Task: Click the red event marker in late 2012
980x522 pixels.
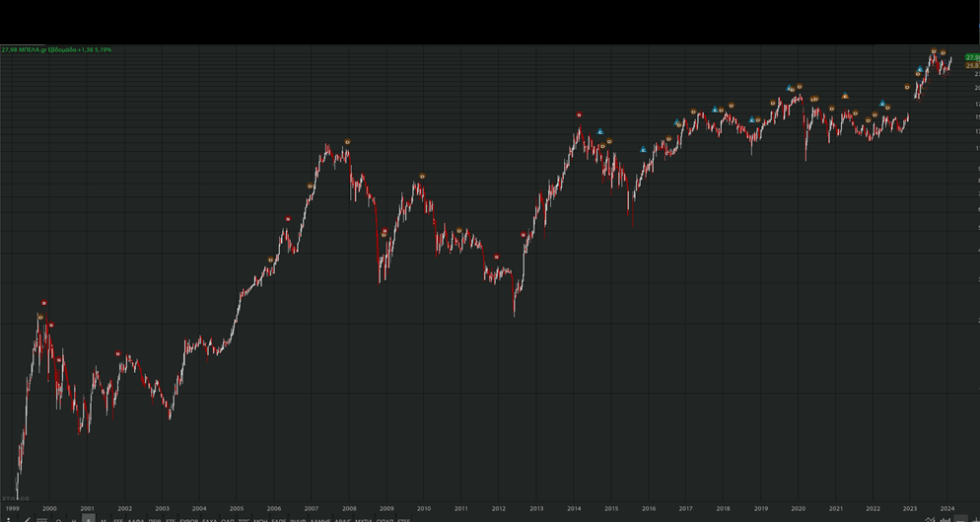Action: (x=524, y=235)
